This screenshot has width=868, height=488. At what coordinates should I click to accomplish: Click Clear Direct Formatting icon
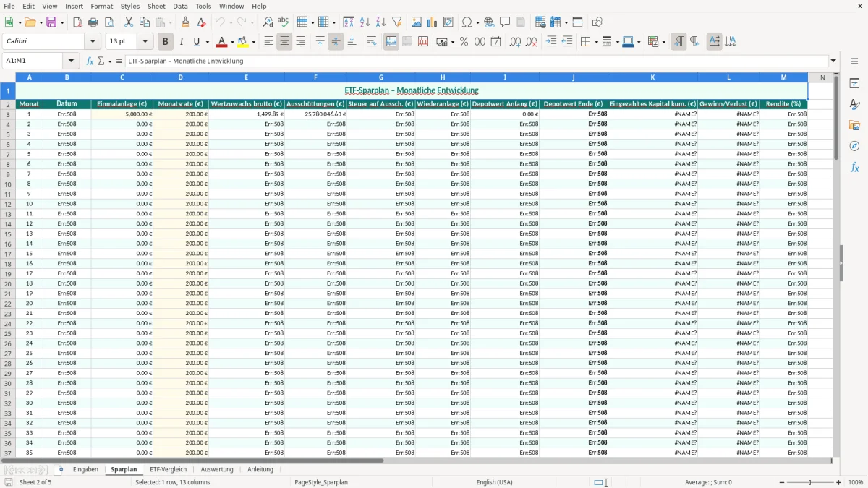coord(201,22)
